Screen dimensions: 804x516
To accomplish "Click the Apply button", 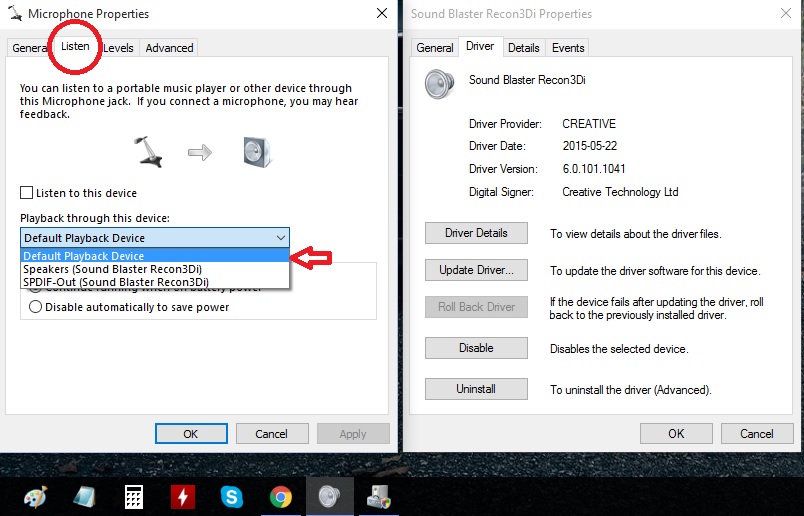I will (x=353, y=433).
